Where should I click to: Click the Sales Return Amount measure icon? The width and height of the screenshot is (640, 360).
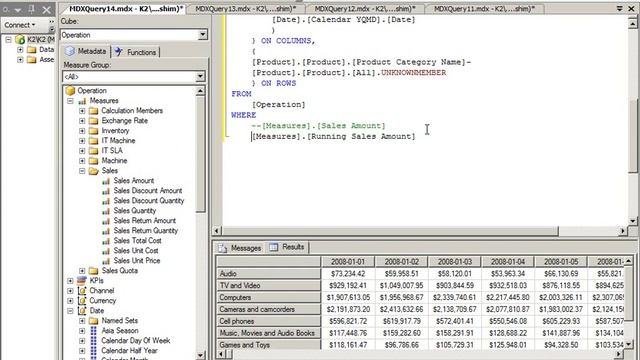click(x=106, y=221)
